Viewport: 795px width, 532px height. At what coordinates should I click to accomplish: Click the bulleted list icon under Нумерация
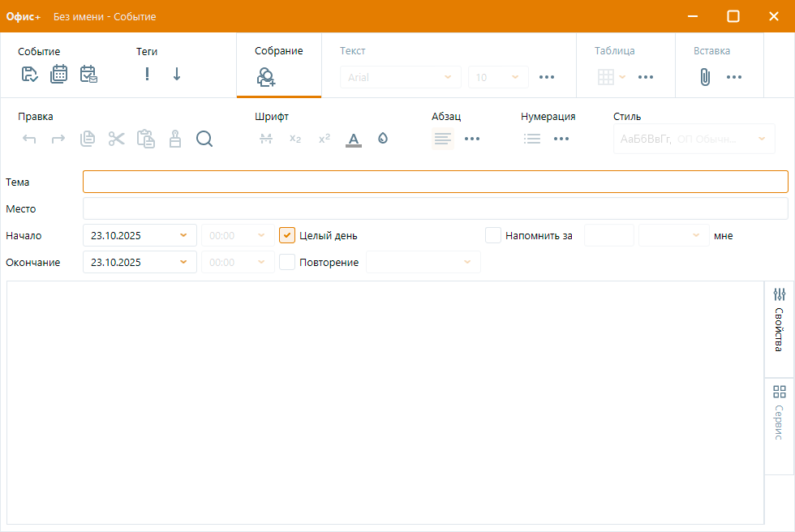532,139
